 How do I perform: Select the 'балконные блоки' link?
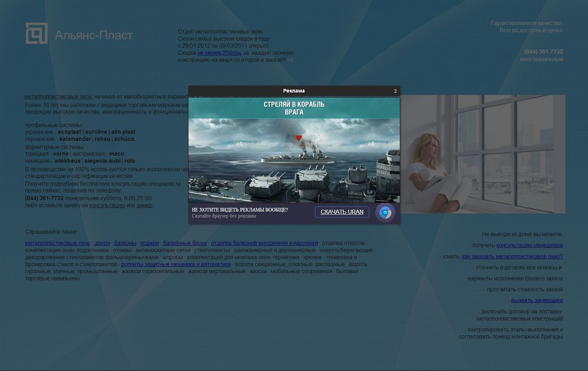tap(185, 243)
